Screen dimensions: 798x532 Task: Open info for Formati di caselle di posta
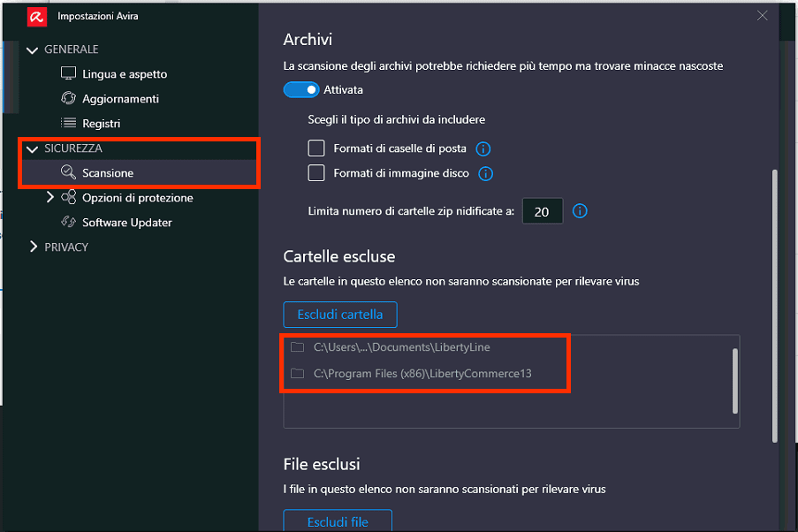[483, 148]
